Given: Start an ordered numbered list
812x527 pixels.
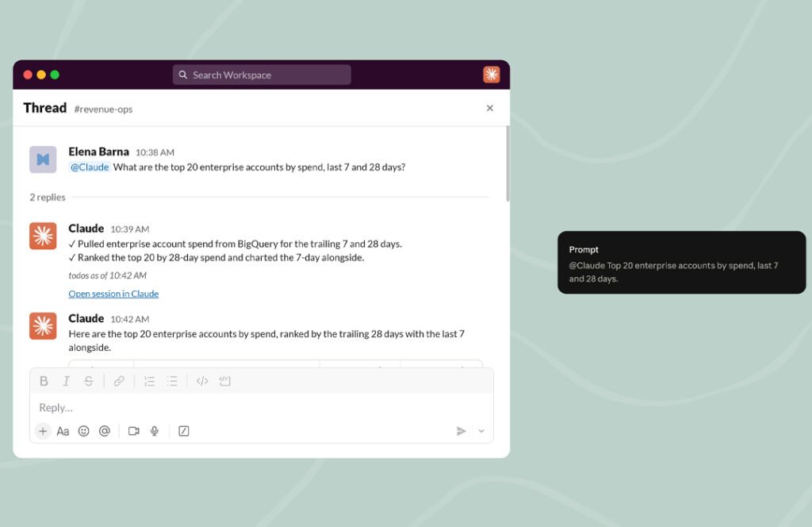Looking at the screenshot, I should (150, 382).
